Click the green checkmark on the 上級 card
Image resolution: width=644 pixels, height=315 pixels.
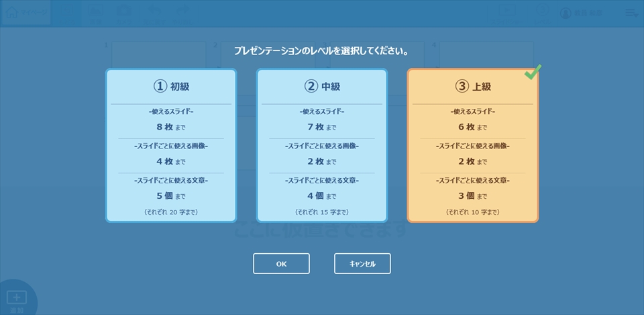[533, 73]
